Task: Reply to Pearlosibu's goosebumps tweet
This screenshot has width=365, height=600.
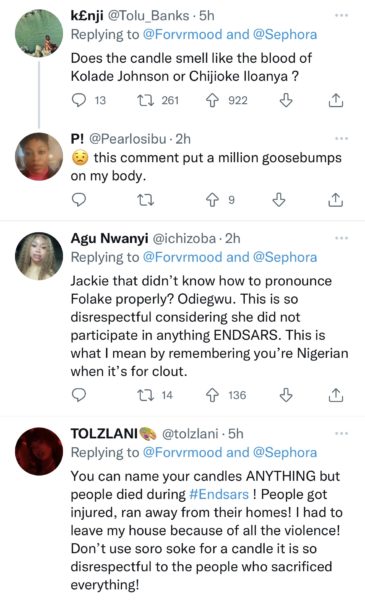Action: tap(79, 200)
